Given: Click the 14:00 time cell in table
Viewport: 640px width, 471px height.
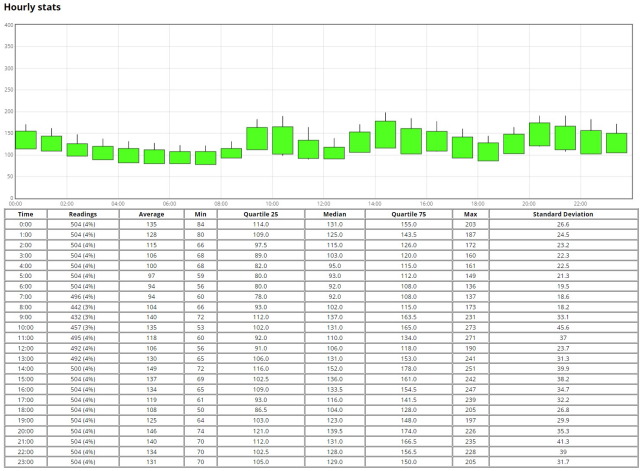Looking at the screenshot, I should [x=25, y=369].
